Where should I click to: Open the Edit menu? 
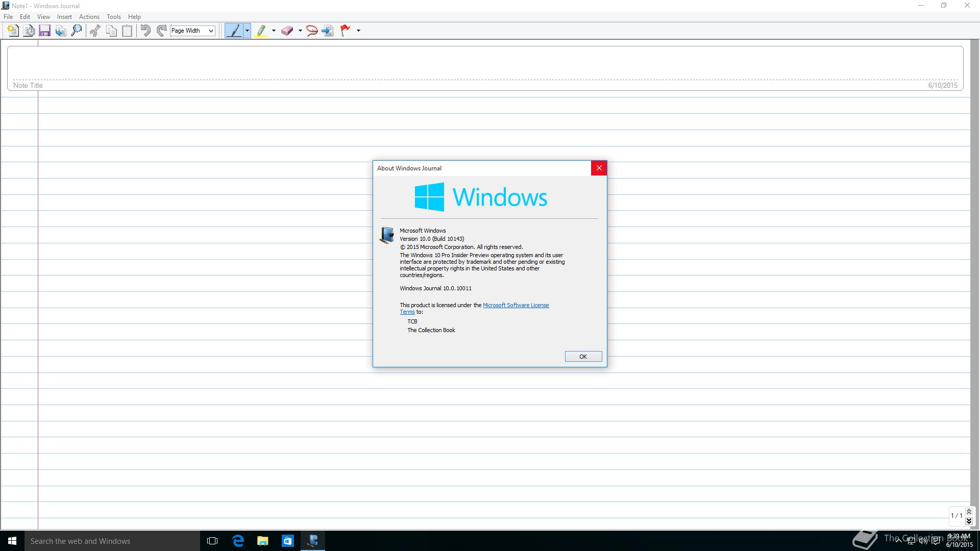(24, 17)
